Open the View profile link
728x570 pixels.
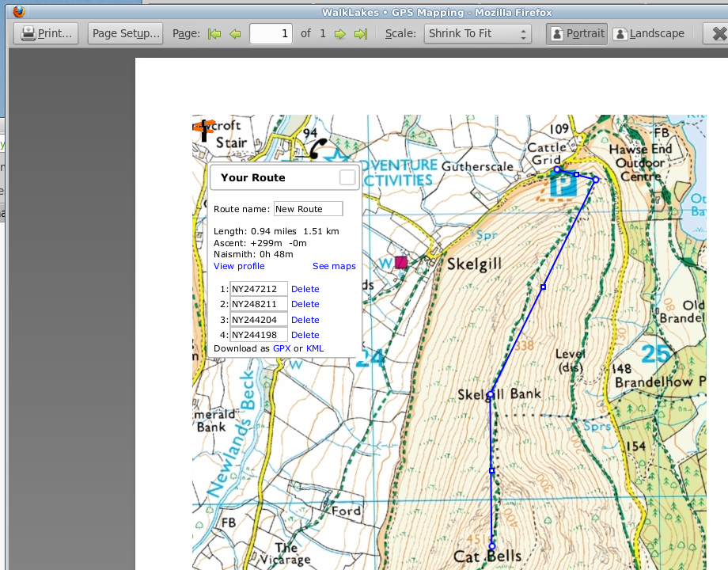pyautogui.click(x=239, y=266)
